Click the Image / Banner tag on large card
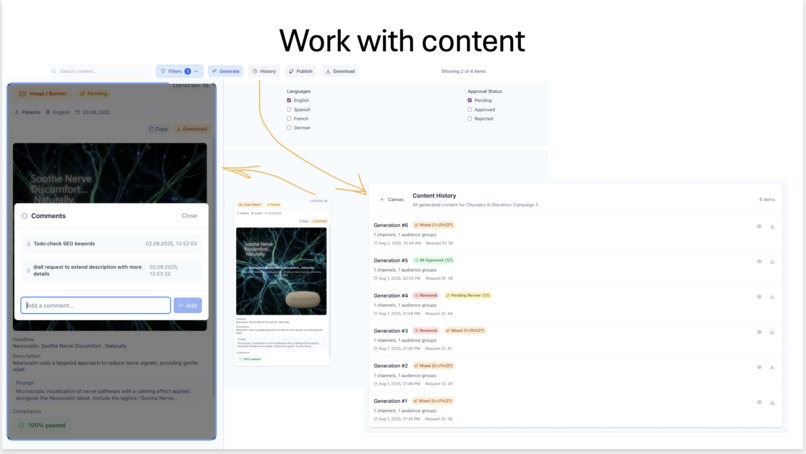The height and width of the screenshot is (454, 806). (43, 94)
